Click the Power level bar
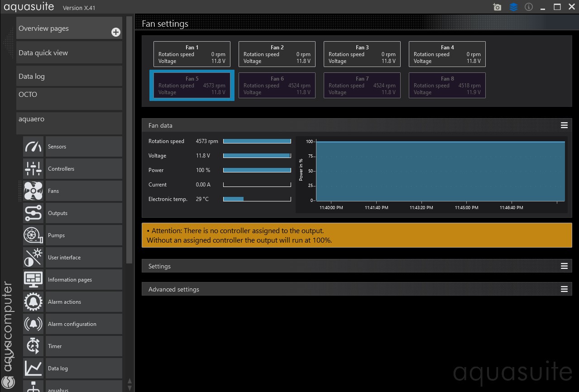This screenshot has width=579, height=392. click(x=257, y=170)
